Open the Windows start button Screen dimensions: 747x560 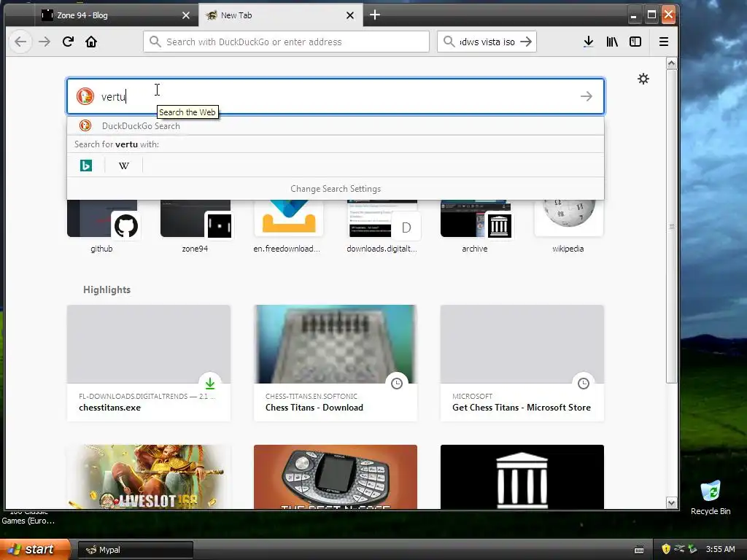point(34,550)
